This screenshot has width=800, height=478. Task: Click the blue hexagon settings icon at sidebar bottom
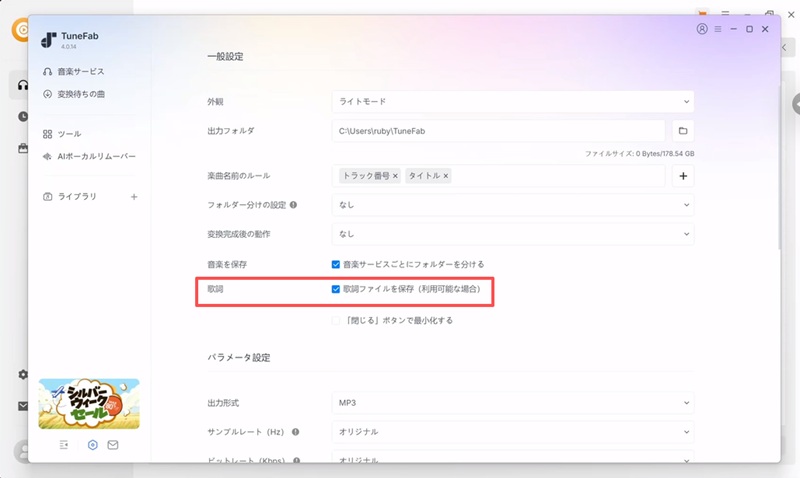92,445
